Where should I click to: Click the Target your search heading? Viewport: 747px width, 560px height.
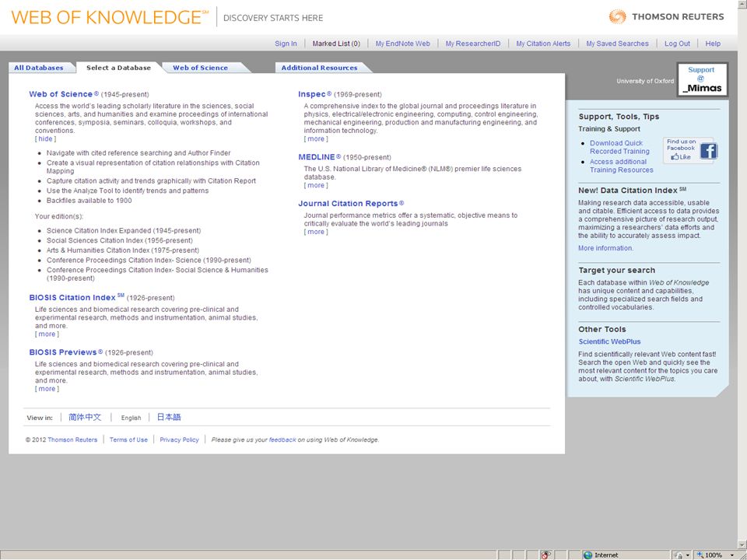pyautogui.click(x=616, y=270)
